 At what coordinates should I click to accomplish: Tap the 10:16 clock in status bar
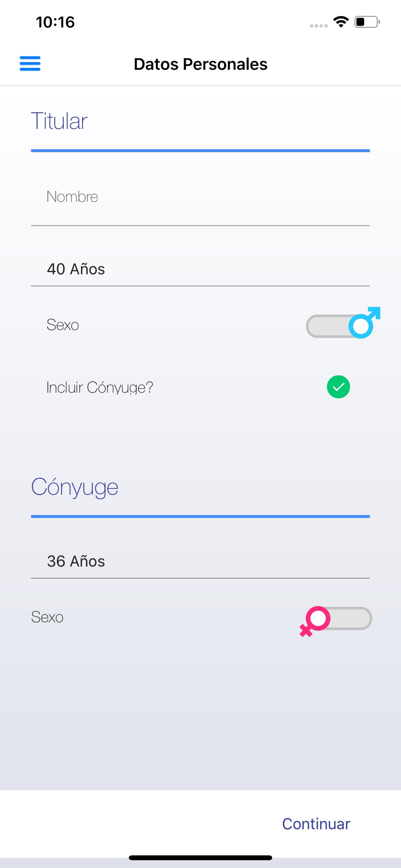pyautogui.click(x=55, y=22)
